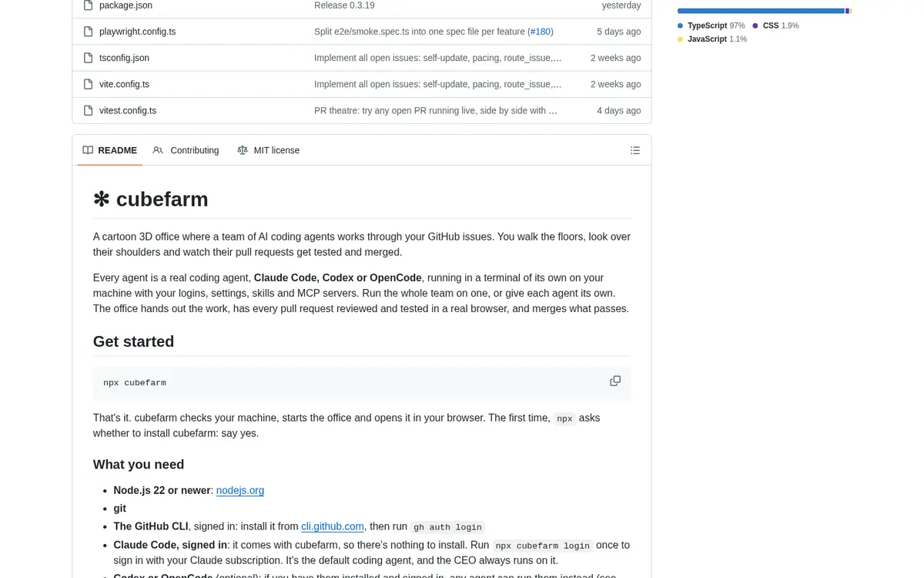Click the CSS 1.9% language entry
Image resolution: width=924 pixels, height=578 pixels.
click(x=776, y=25)
